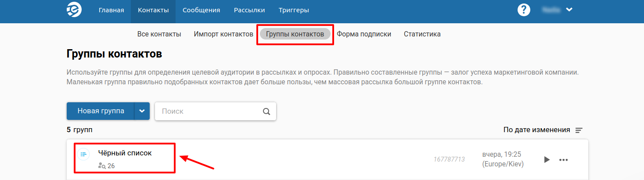
Task: Switch to the Форма подписки tab
Action: click(x=363, y=34)
